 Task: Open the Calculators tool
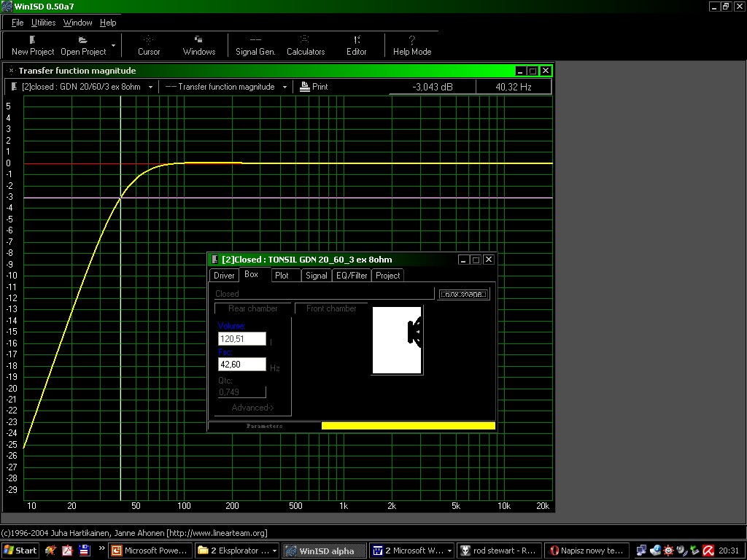(x=305, y=45)
